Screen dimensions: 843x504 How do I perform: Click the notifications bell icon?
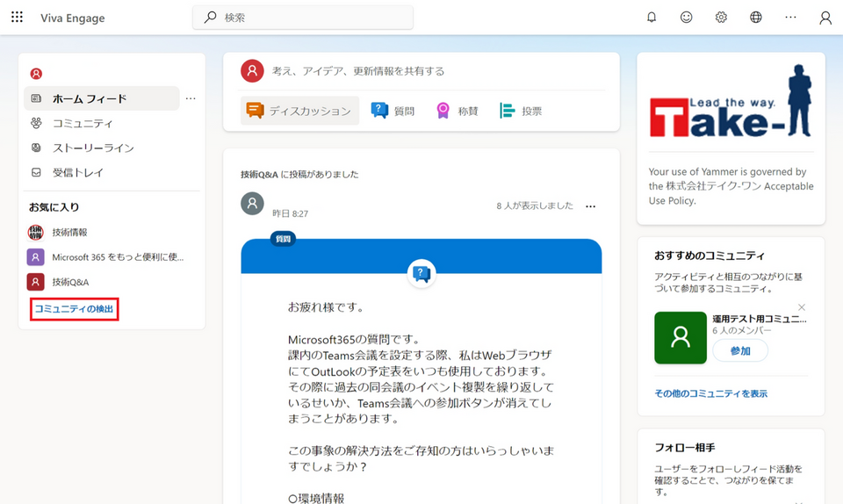[652, 18]
